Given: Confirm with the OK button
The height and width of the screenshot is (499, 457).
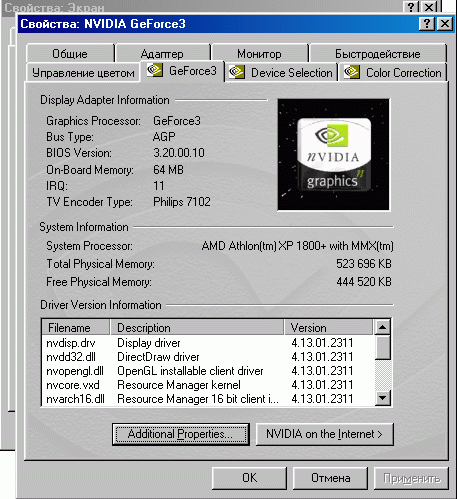Looking at the screenshot, I should click(249, 478).
